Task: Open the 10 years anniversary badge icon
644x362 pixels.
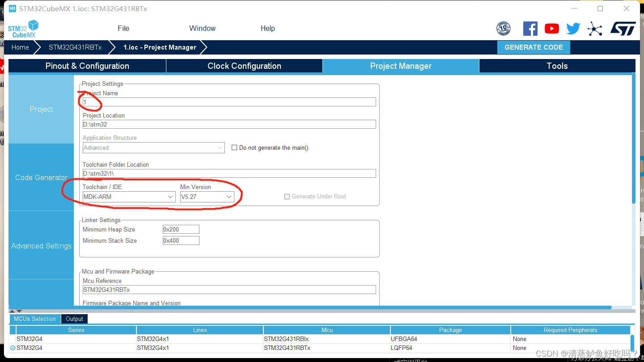Action: click(x=504, y=29)
